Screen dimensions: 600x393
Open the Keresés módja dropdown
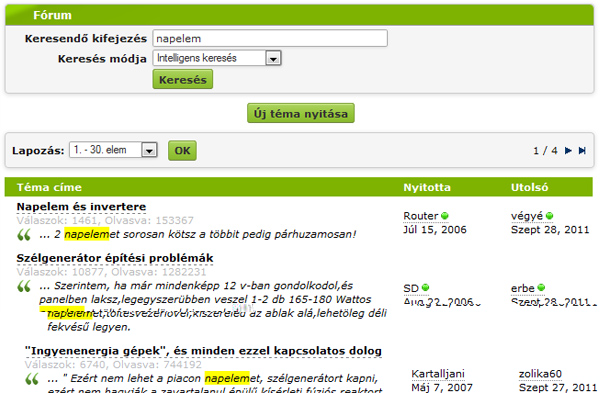click(217, 58)
